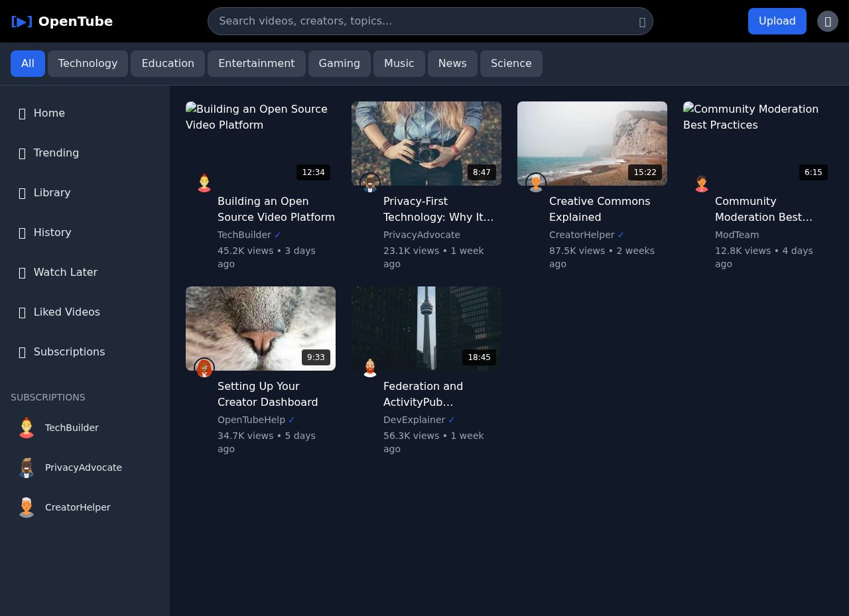Click the Subscriptions sidebar icon
Image resolution: width=849 pixels, height=616 pixels.
point(22,352)
